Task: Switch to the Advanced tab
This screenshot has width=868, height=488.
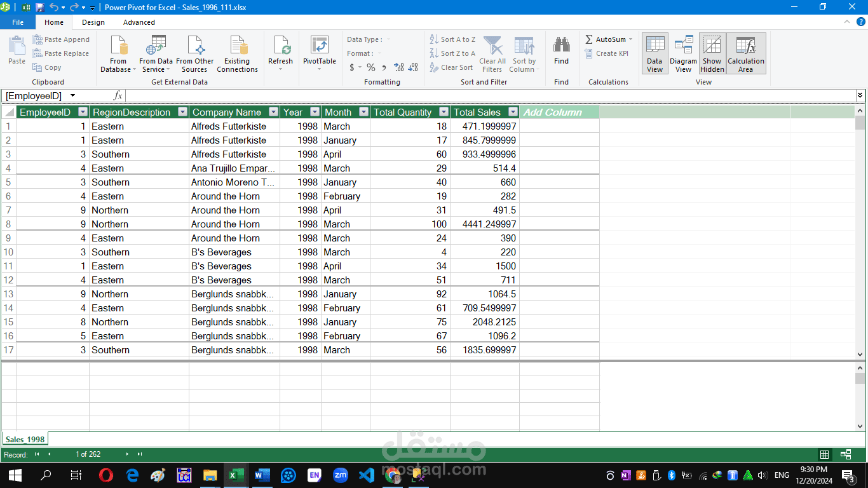Action: [x=139, y=22]
